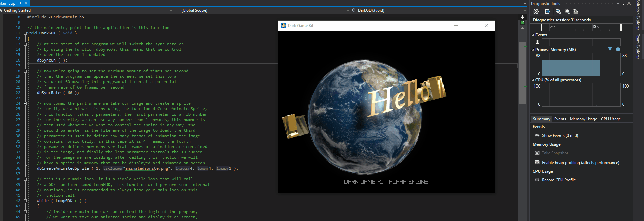
Task: Click the scroll-up arrow of the editor scrollbar
Action: tap(522, 28)
